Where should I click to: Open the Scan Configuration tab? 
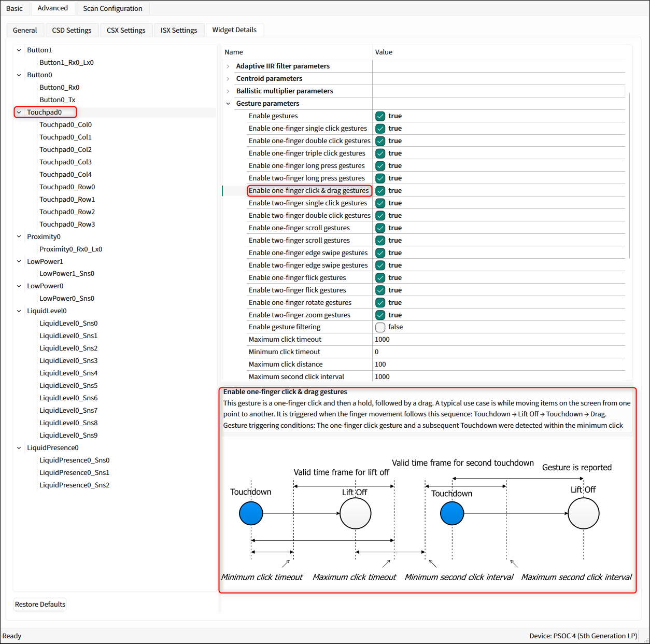coord(112,8)
